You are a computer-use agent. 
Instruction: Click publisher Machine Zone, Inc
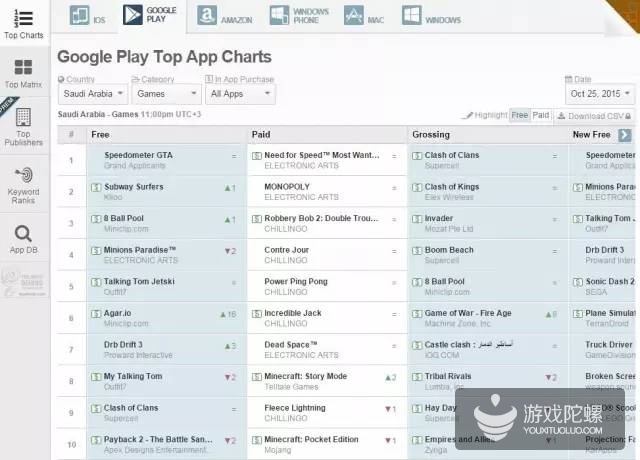[x=458, y=324]
